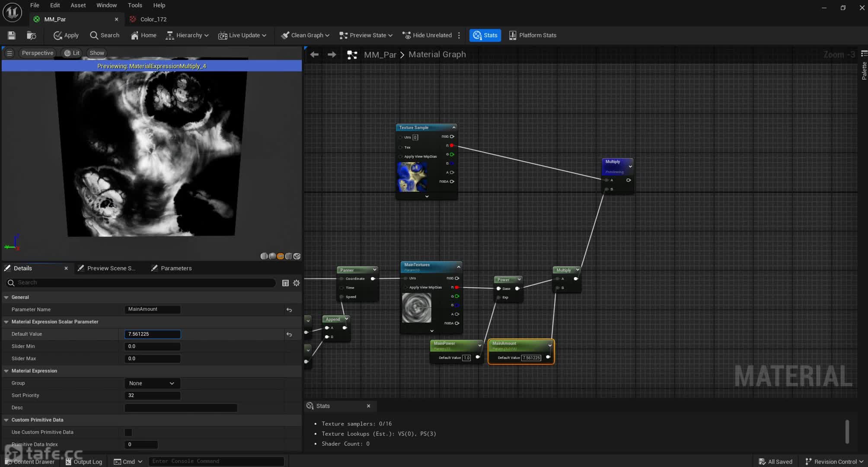
Task: Switch to Preview Scene Settings tab
Action: [x=107, y=268]
